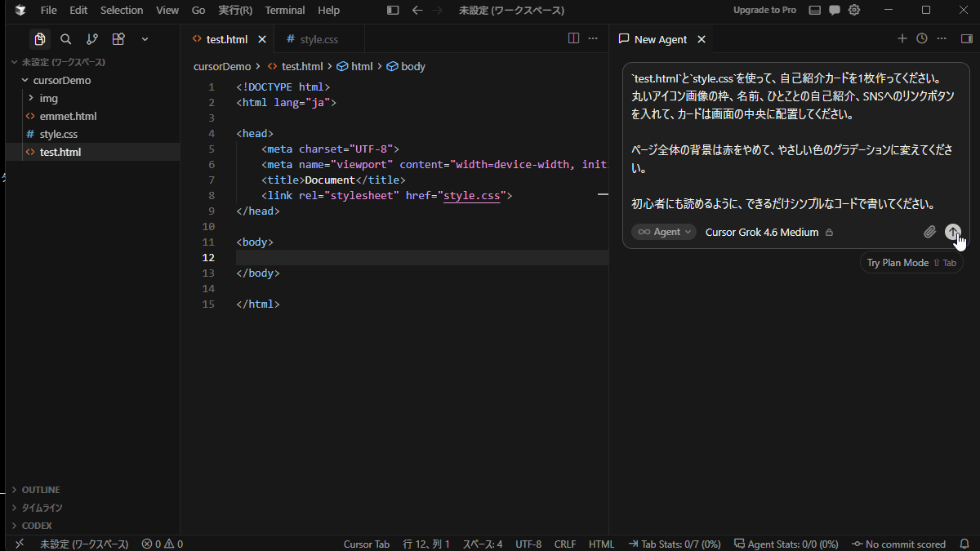Open the Search view icon
This screenshot has height=551, width=980.
point(66,39)
